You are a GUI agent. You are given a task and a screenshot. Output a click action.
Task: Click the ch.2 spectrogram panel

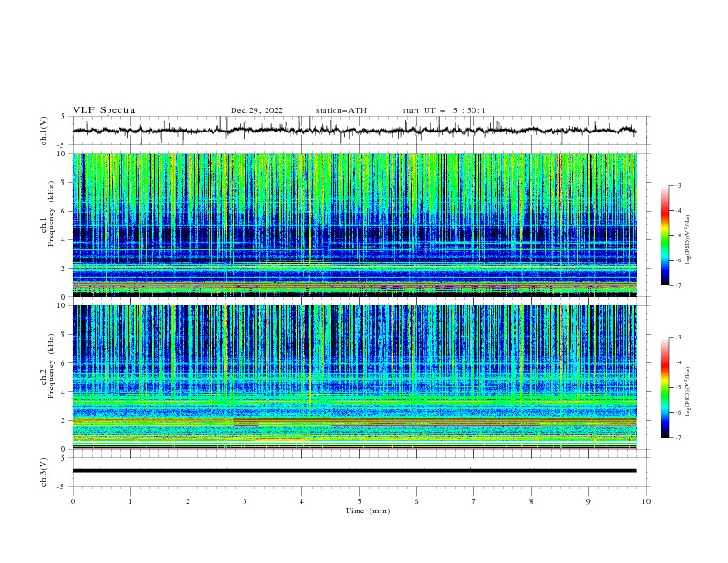click(x=355, y=377)
